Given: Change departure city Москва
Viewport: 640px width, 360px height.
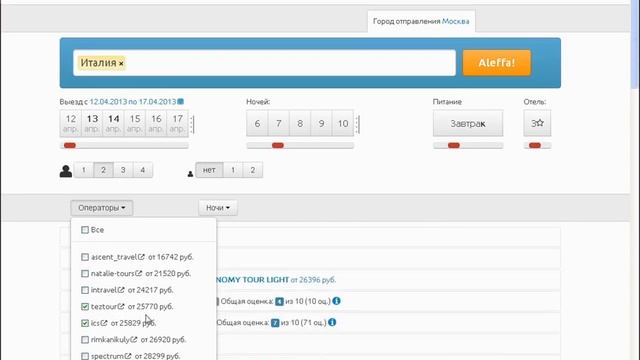Looking at the screenshot, I should [456, 21].
